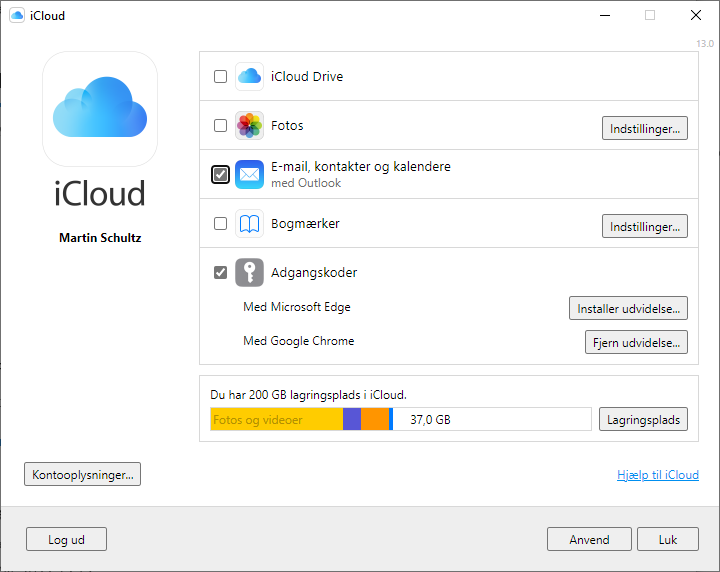Open the Lagringsplads button

(643, 420)
